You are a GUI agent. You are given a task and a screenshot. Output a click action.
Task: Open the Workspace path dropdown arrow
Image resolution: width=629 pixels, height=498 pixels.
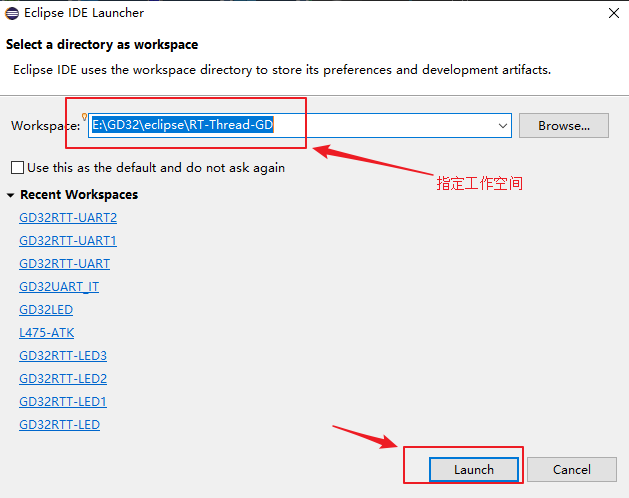(503, 126)
